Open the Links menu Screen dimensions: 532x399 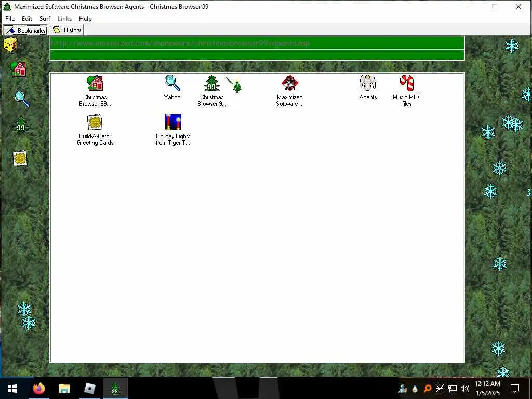tap(64, 19)
